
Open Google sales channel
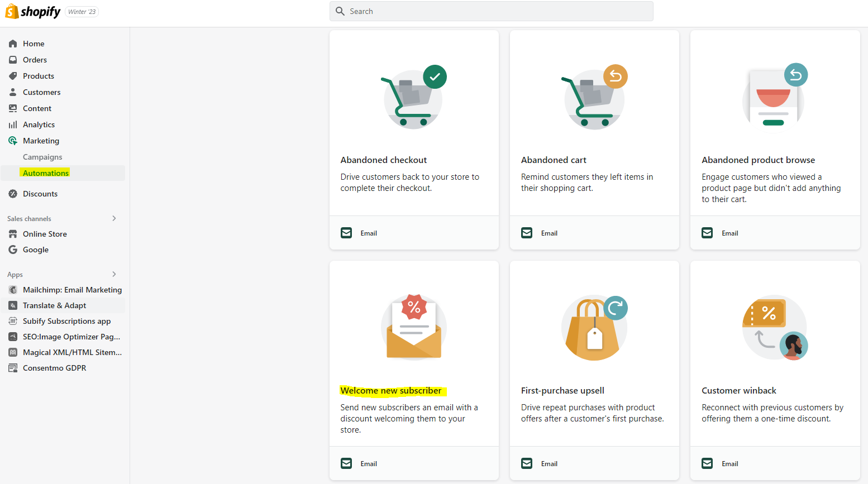pos(36,250)
